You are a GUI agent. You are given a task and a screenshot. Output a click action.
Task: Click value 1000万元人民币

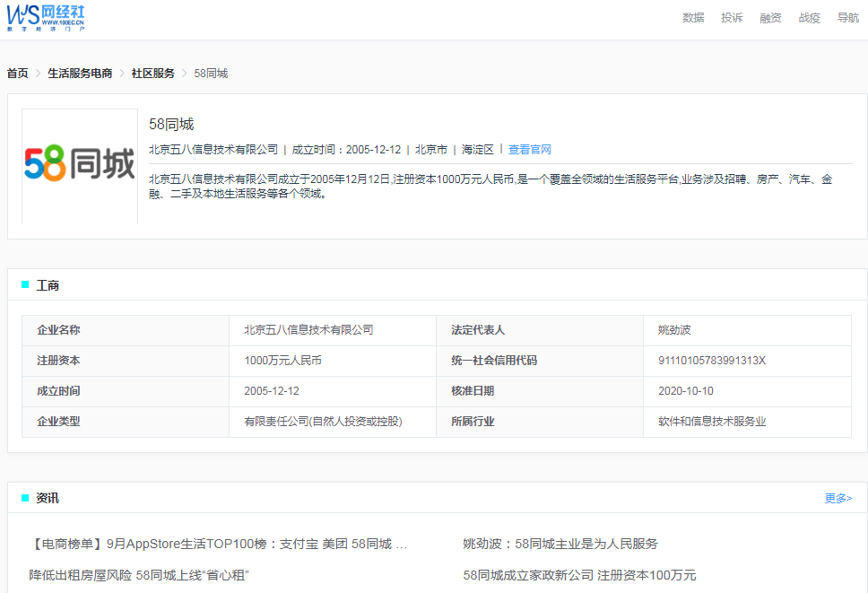click(282, 361)
